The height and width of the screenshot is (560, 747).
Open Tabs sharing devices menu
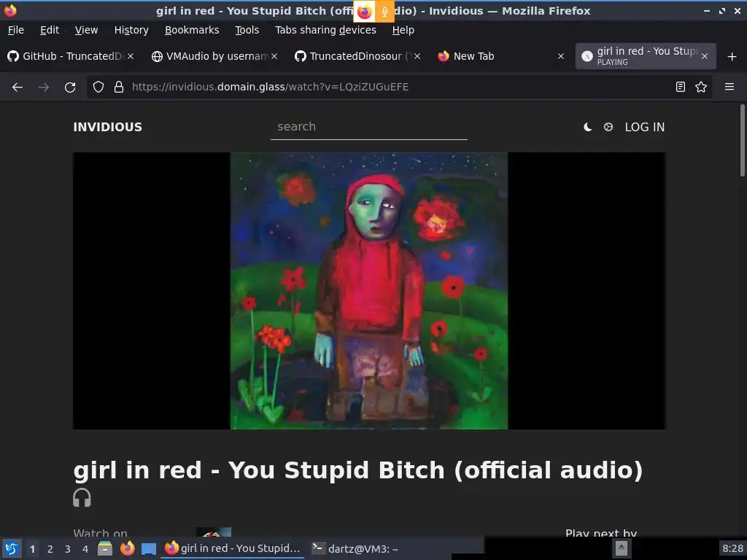tap(326, 30)
